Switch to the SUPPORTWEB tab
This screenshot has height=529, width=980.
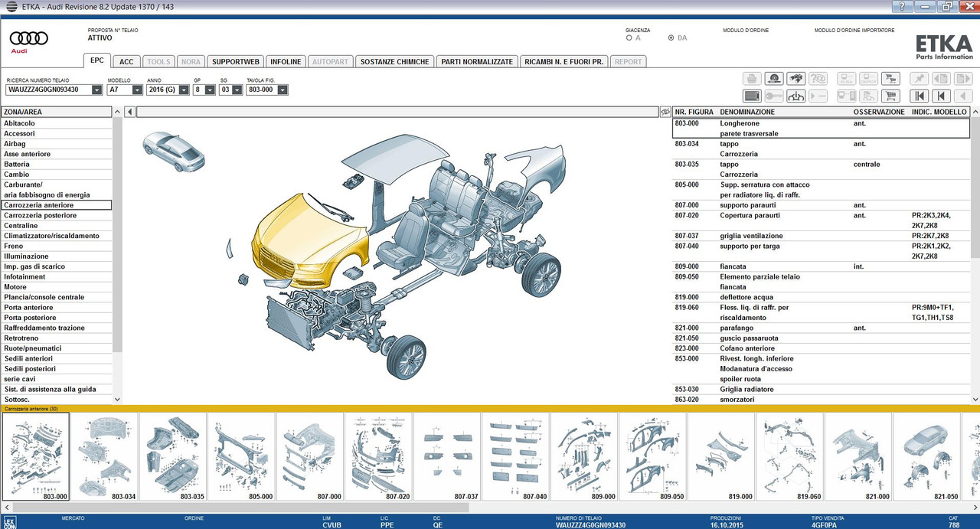pyautogui.click(x=235, y=61)
